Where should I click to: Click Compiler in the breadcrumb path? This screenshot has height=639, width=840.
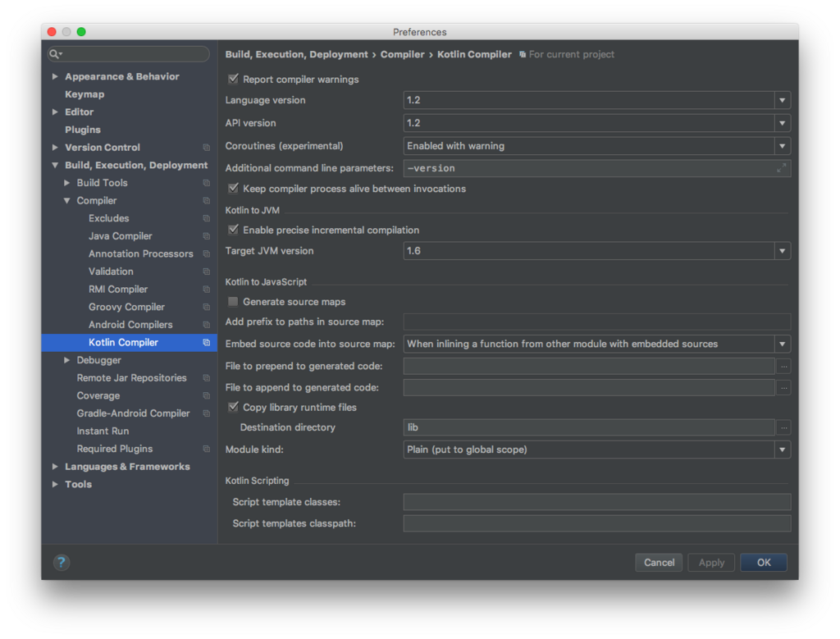pyautogui.click(x=402, y=54)
